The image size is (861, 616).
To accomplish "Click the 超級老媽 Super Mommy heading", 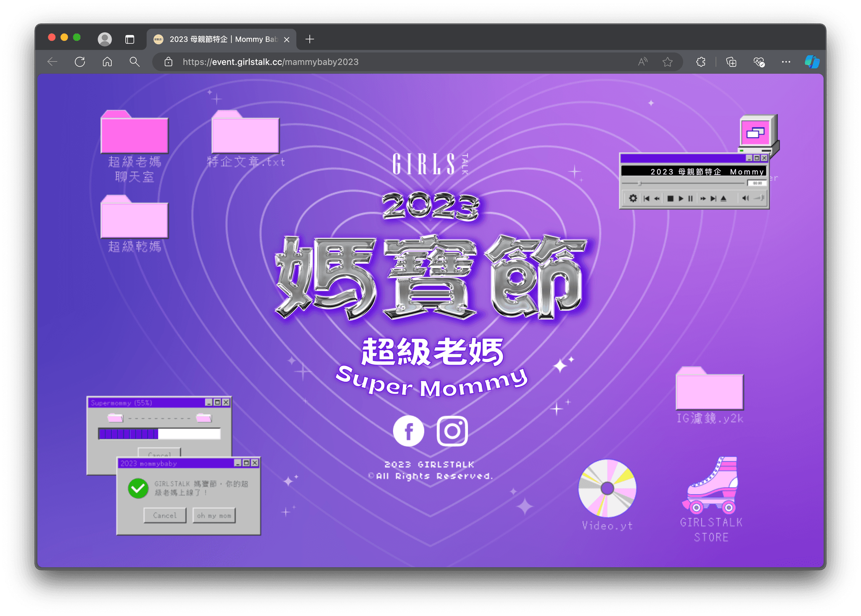I will [431, 367].
